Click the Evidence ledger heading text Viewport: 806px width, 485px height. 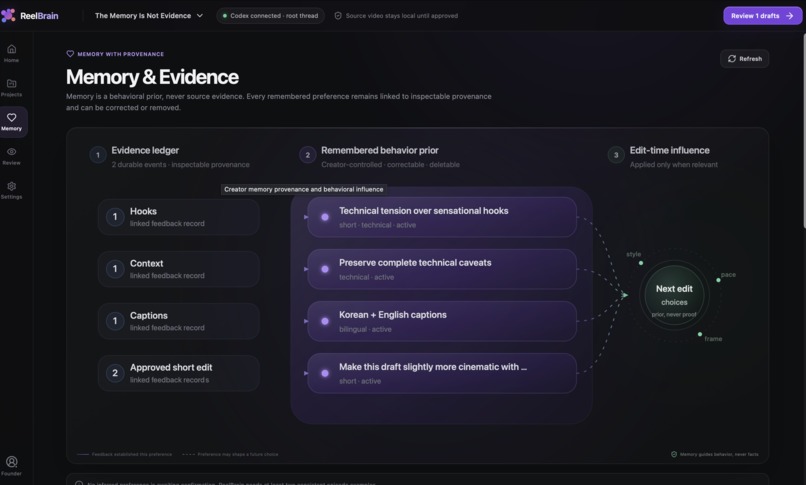(145, 151)
